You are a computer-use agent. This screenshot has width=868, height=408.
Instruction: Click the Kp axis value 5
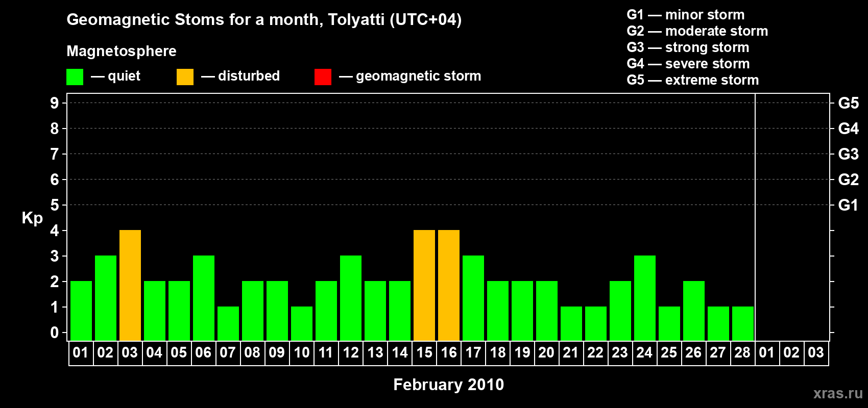55,205
